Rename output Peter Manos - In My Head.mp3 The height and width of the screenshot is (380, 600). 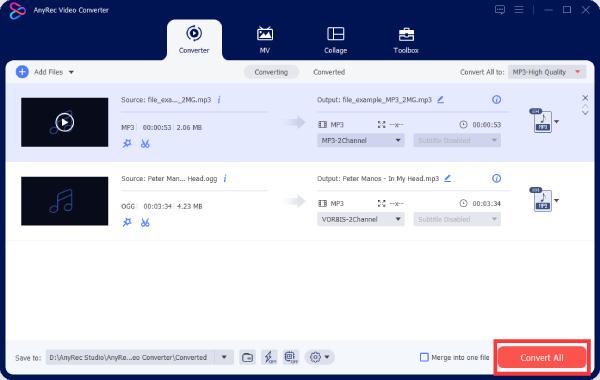coord(447,178)
